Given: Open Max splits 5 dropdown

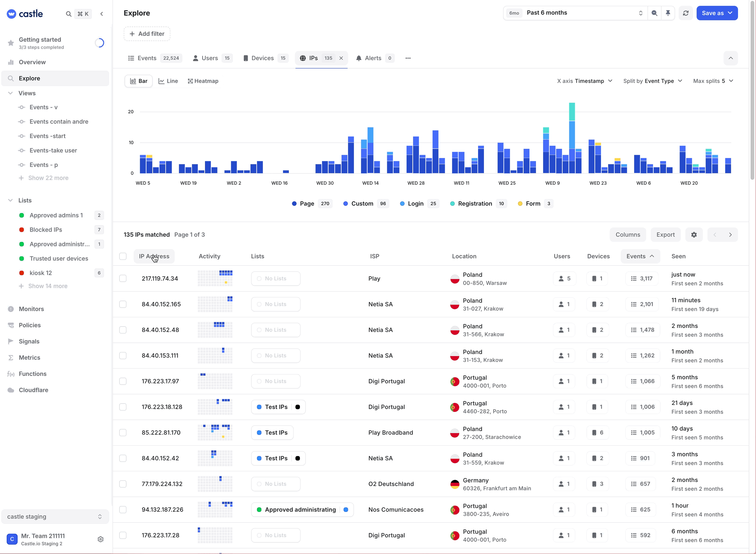Looking at the screenshot, I should coord(713,81).
